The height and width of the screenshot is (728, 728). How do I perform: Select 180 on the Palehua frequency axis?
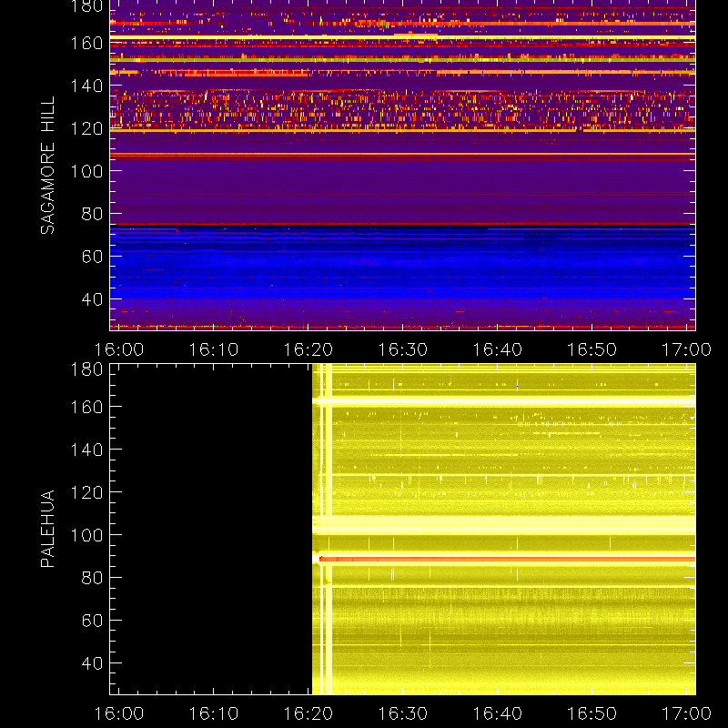86,369
